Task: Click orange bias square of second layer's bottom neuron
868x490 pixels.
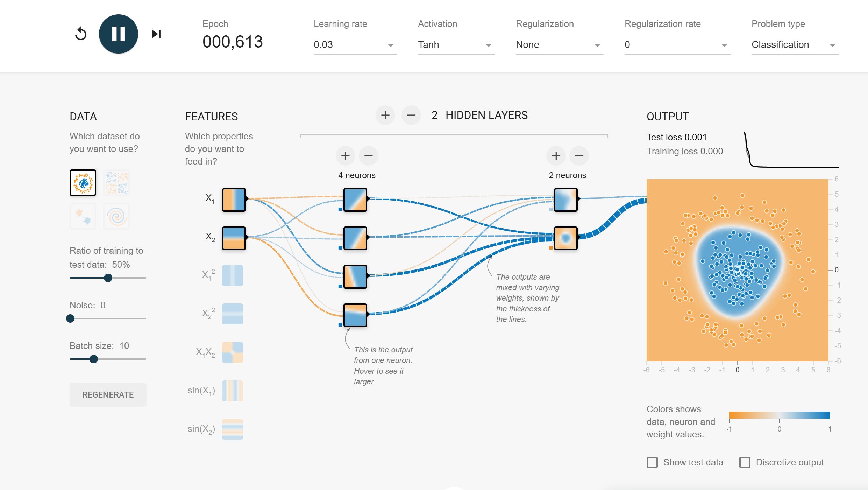Action: coord(551,248)
